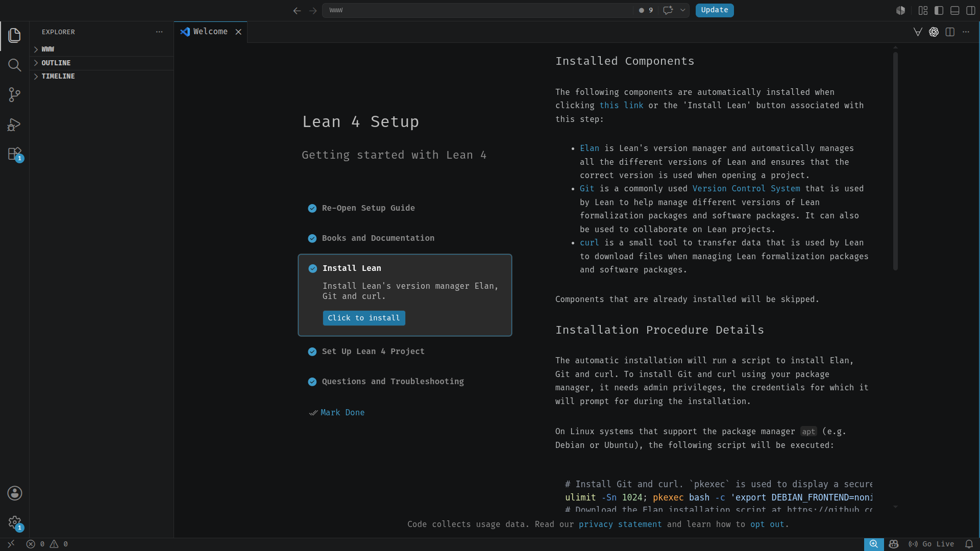Toggle the Re-Open Setup Guide checkmark

312,208
